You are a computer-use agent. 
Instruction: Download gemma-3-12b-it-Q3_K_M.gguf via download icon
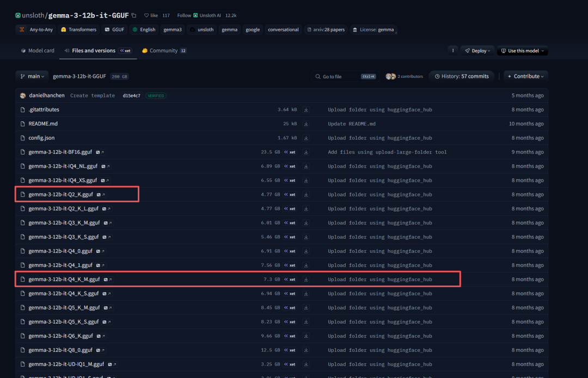coord(306,223)
